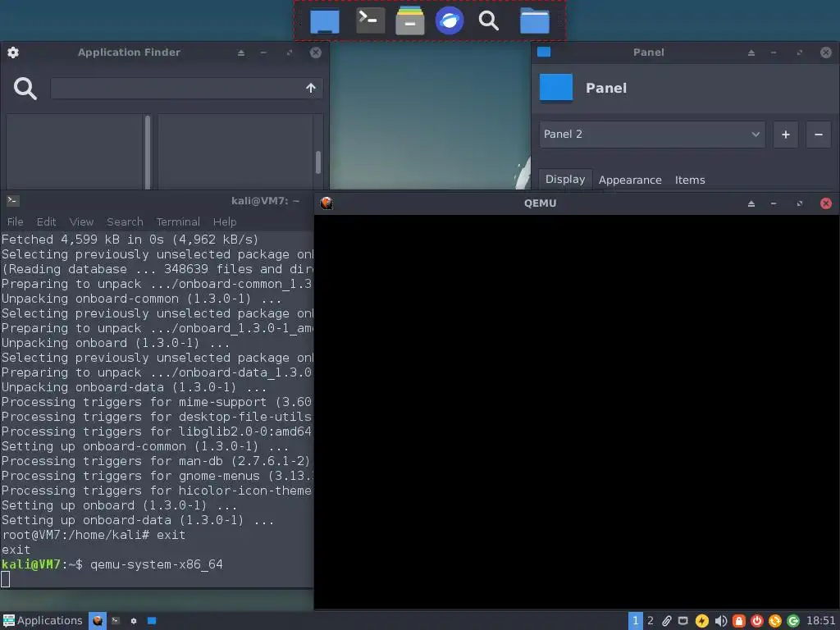
Task: Open the home folder icon in dock
Action: click(535, 21)
